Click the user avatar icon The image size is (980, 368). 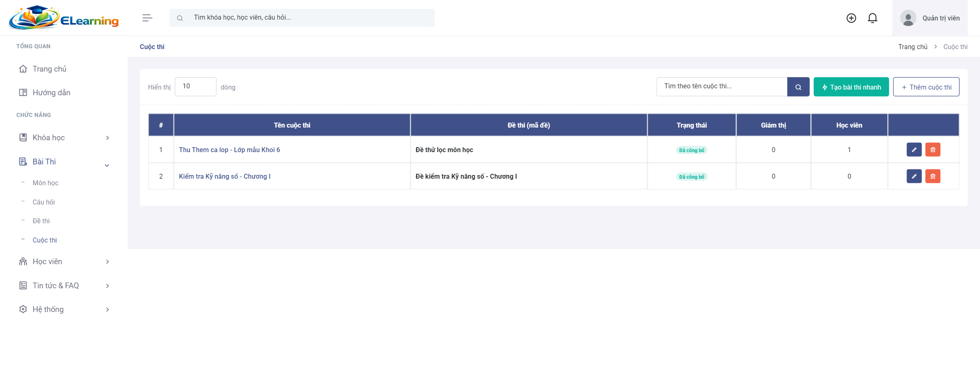[x=908, y=18]
